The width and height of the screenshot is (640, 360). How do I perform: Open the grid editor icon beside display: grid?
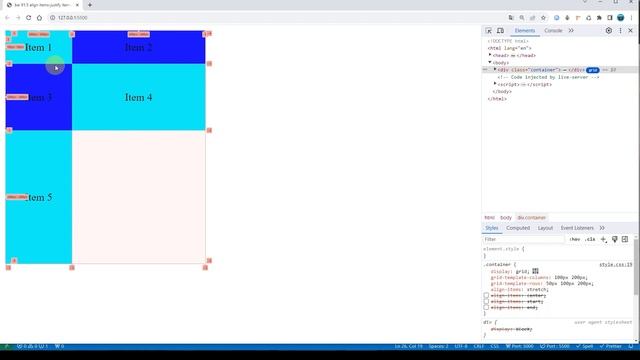tap(536, 271)
